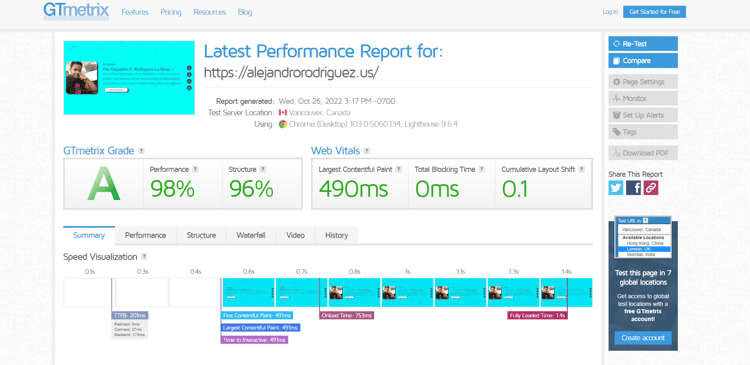Click the tested URL alejandrorodriguez.us

point(291,72)
